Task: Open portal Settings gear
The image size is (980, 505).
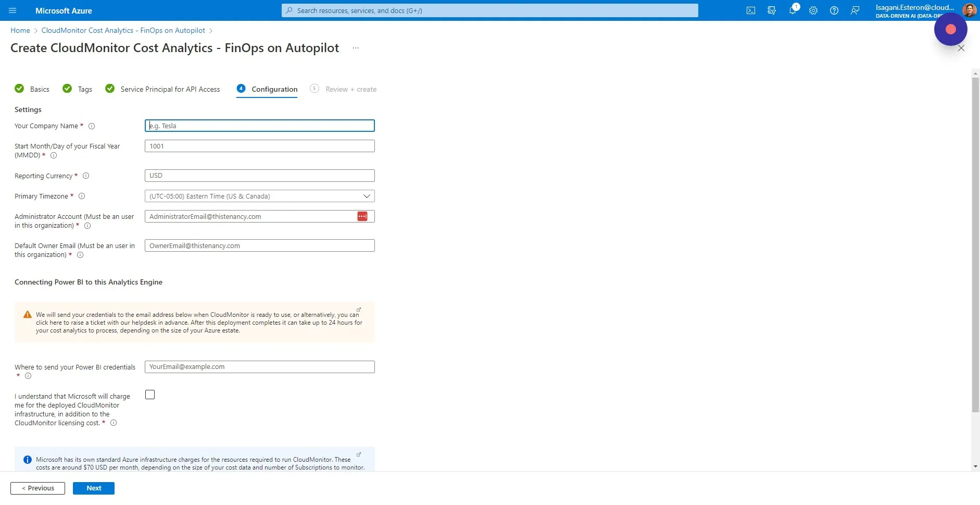Action: [x=813, y=10]
